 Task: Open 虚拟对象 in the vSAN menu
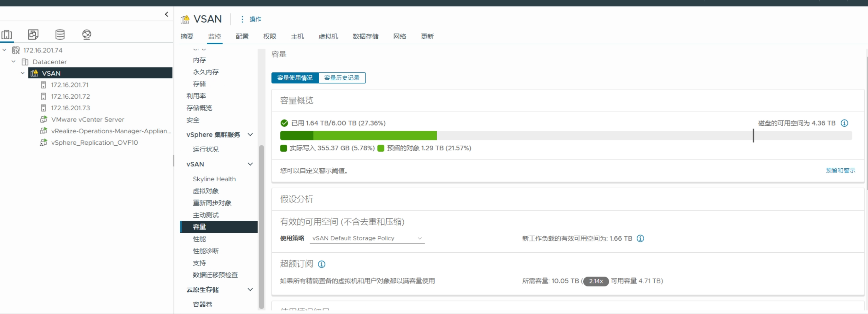(x=206, y=191)
